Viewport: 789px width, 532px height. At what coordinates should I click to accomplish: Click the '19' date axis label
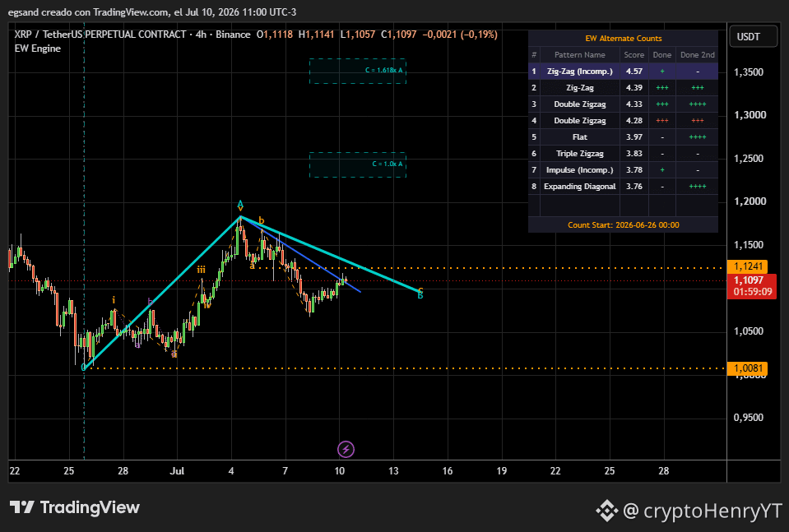coord(502,471)
